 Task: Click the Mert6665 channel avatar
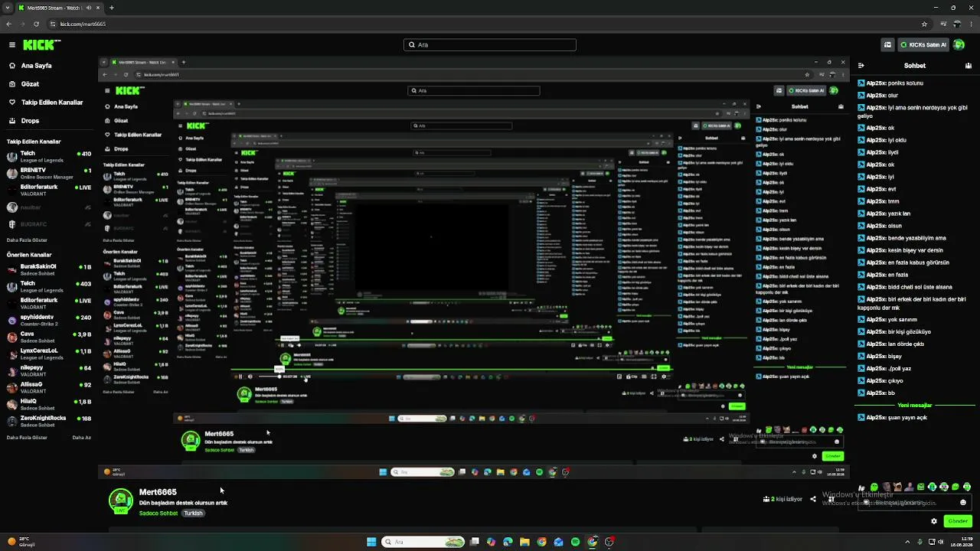(x=120, y=500)
